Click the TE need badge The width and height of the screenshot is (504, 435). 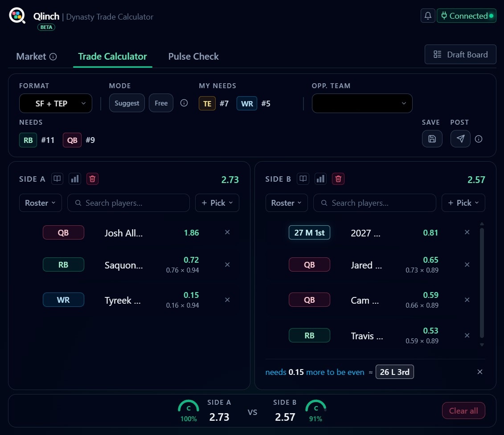[207, 103]
